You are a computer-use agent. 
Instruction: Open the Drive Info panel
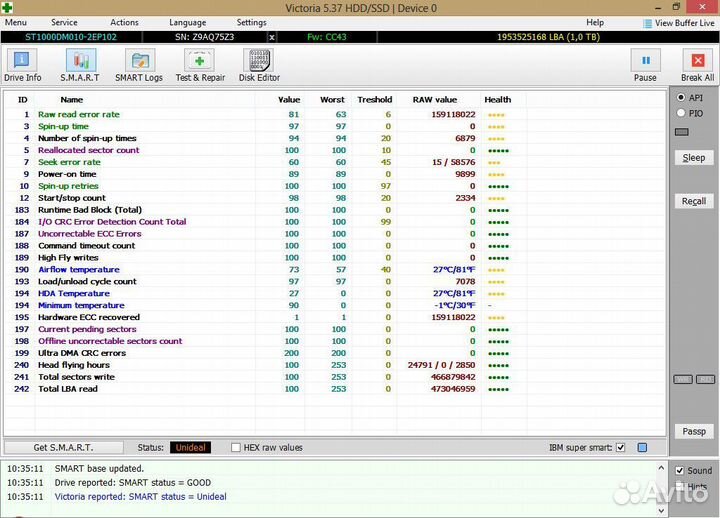[x=22, y=65]
